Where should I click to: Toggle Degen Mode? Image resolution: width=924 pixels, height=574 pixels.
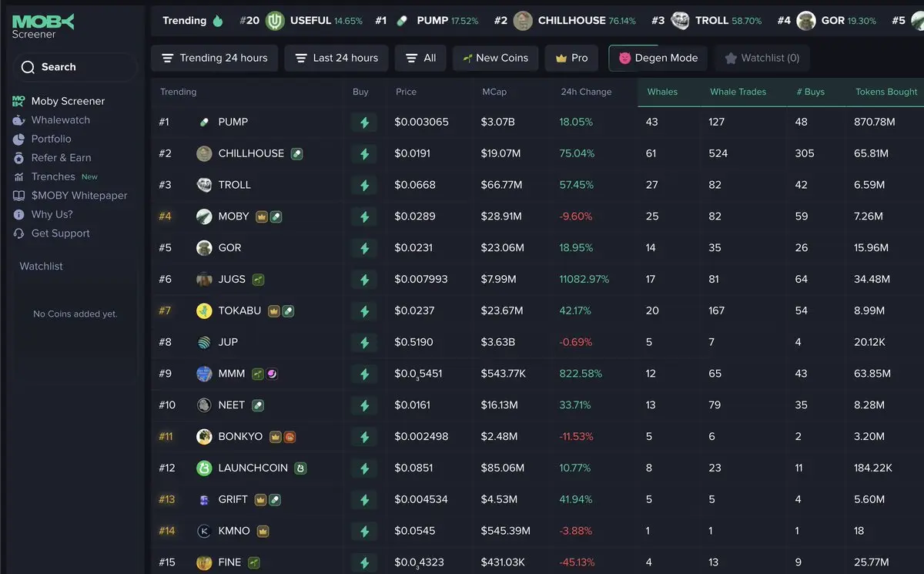(658, 58)
